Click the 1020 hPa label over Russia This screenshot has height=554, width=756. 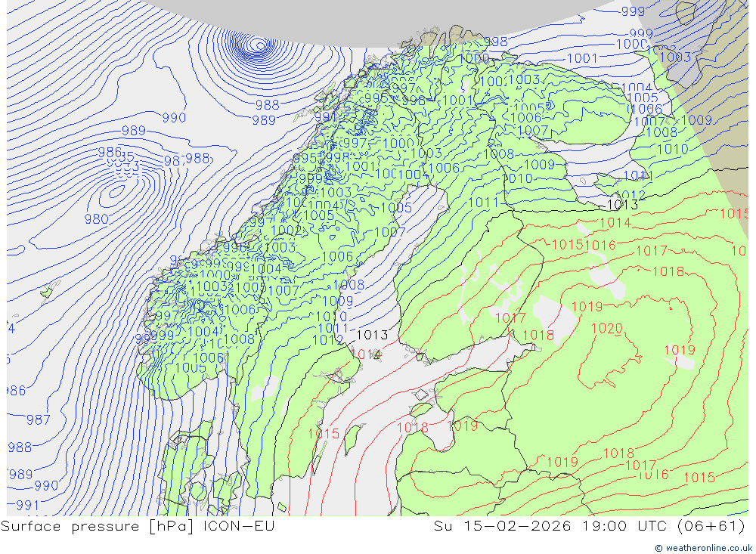[x=607, y=329]
